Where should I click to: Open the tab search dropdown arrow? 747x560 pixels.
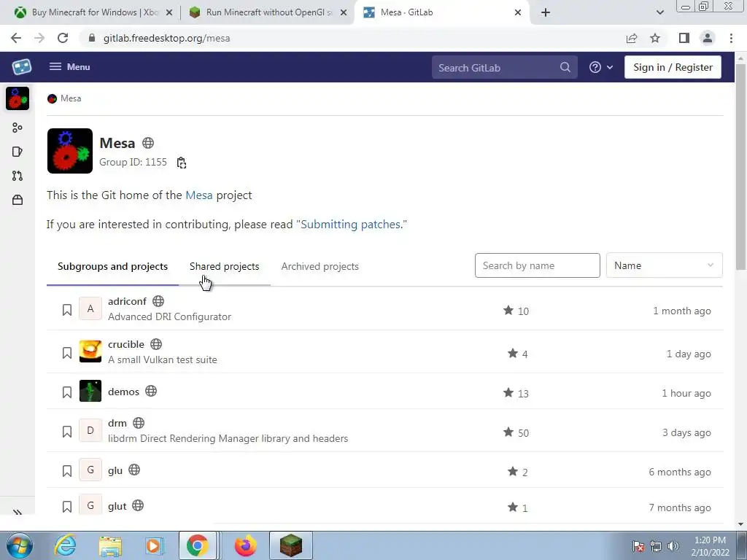(x=659, y=12)
